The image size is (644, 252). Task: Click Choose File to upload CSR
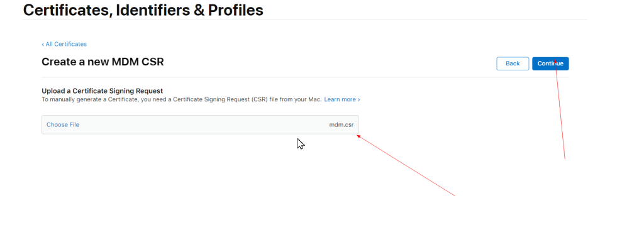[63, 124]
